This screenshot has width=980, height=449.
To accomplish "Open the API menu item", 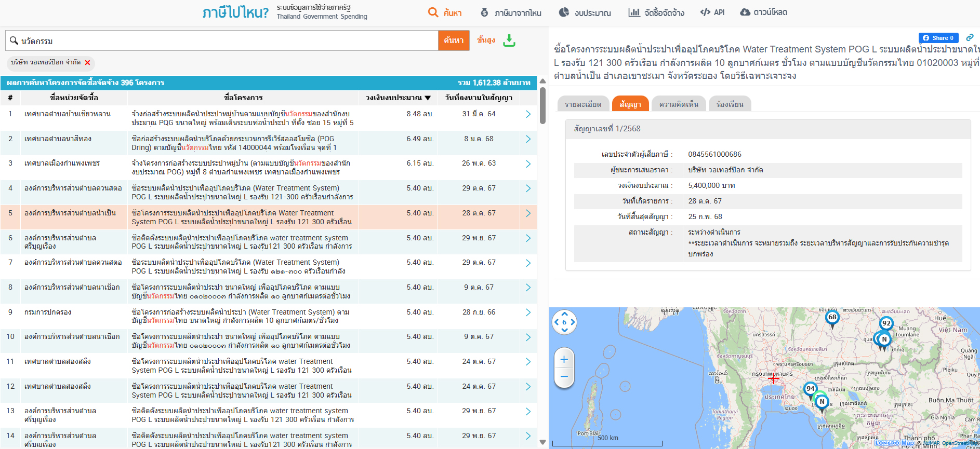I will point(712,12).
